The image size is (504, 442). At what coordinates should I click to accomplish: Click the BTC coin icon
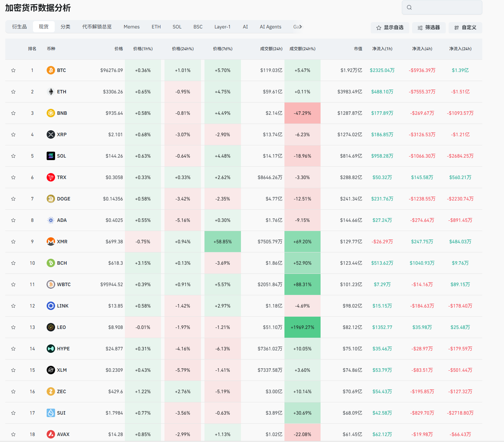51,70
